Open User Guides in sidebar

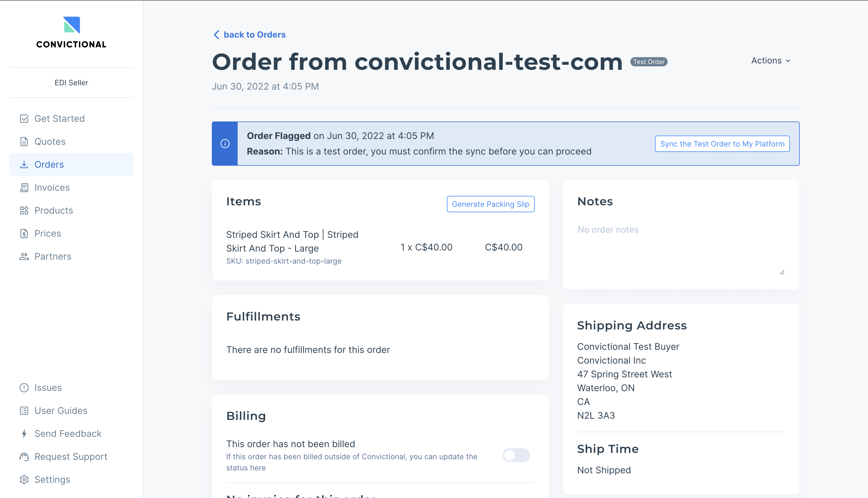pos(61,410)
